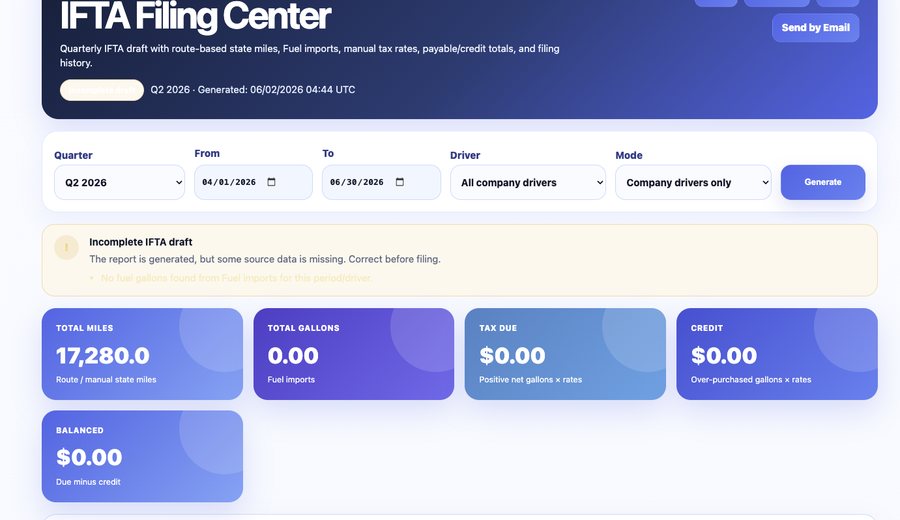Click the 'Fuel imports' caption under Total Gallons
Viewport: 900px width, 520px height.
pyautogui.click(x=291, y=379)
